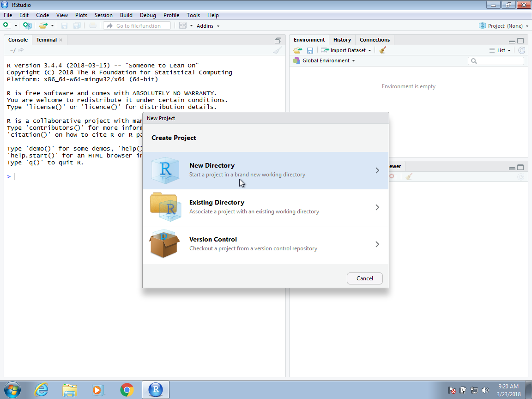Open the Import Dataset dropdown
The image size is (532, 399).
pyautogui.click(x=346, y=50)
